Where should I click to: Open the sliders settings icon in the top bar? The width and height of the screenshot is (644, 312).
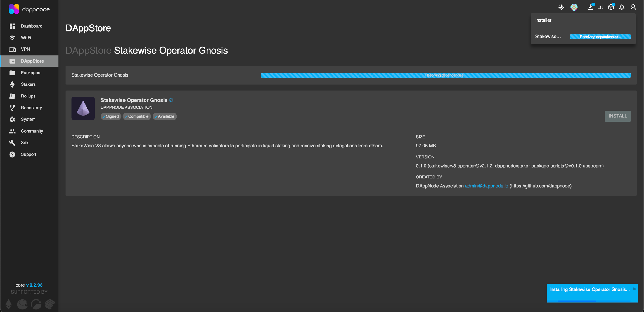tap(600, 8)
